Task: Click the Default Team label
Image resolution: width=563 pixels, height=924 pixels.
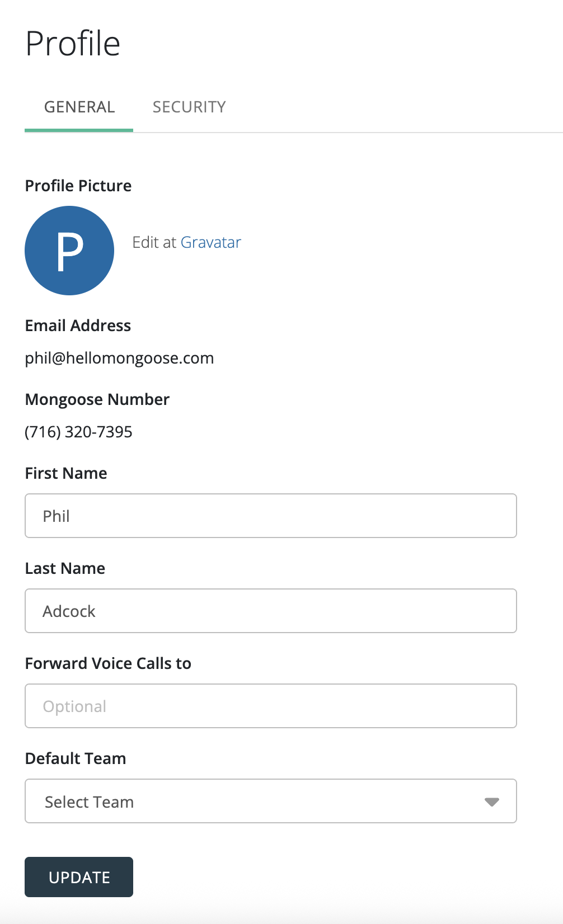Action: [x=76, y=758]
